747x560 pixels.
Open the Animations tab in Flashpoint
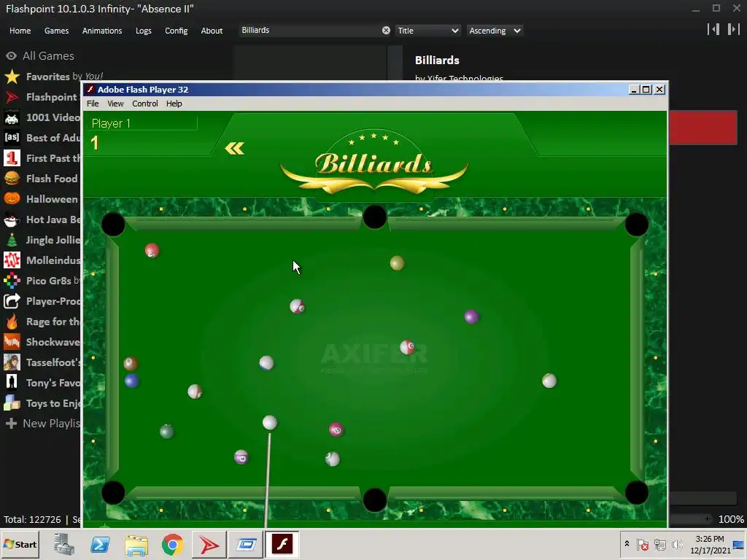click(102, 31)
